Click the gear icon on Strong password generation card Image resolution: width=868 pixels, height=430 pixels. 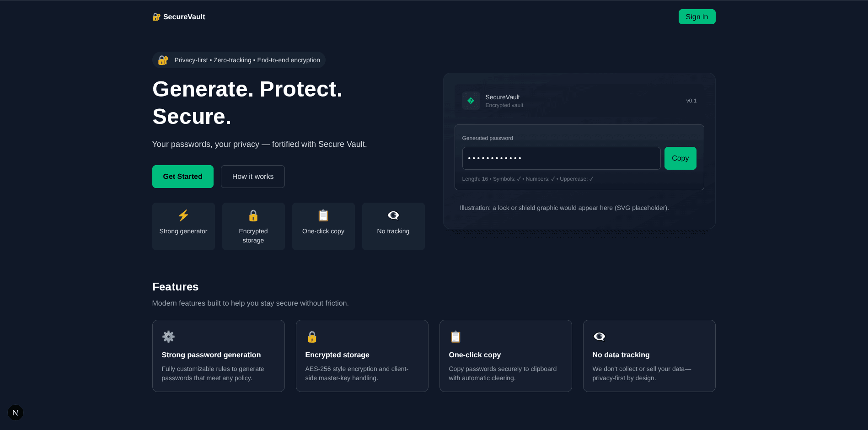click(x=168, y=337)
